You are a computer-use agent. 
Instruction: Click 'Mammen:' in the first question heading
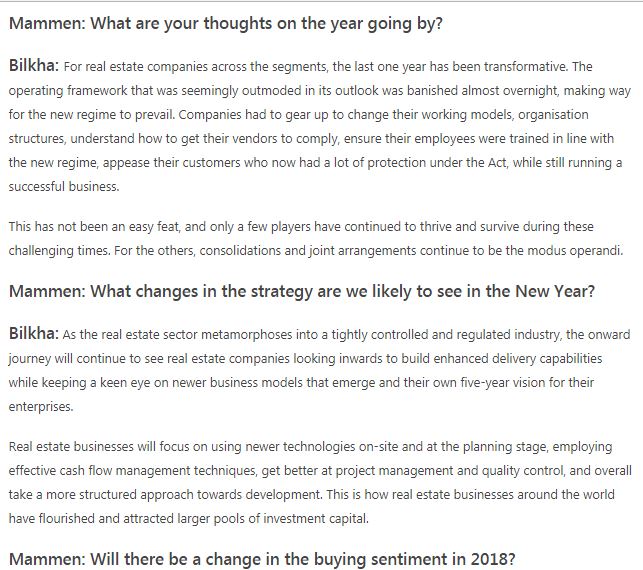47,24
